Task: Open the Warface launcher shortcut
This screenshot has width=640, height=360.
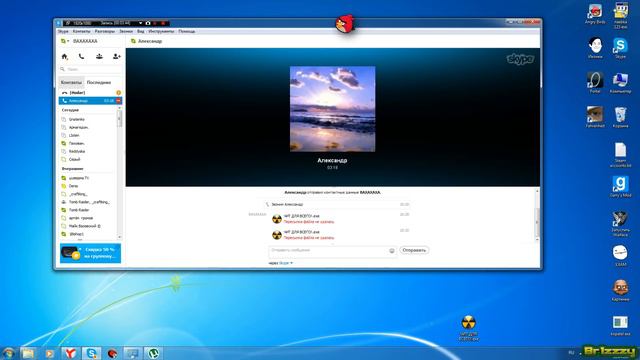Action: 620,224
